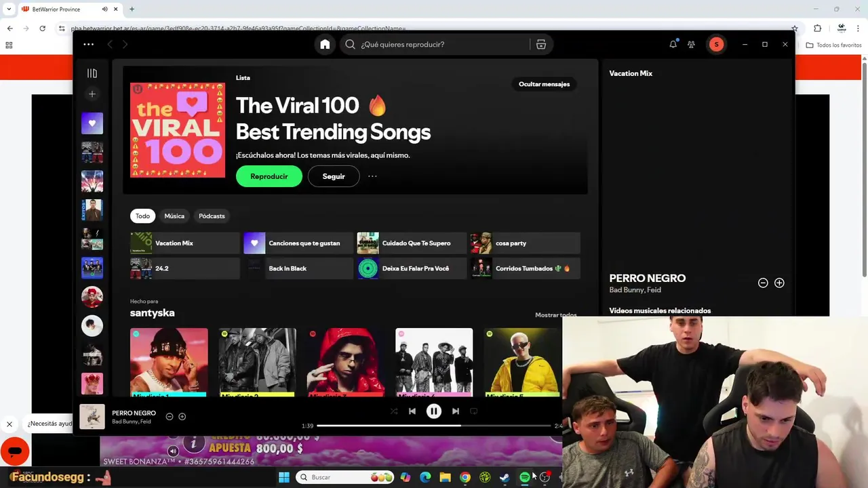Click plus icon in Vacation Mix panel
The image size is (868, 488).
pos(779,283)
